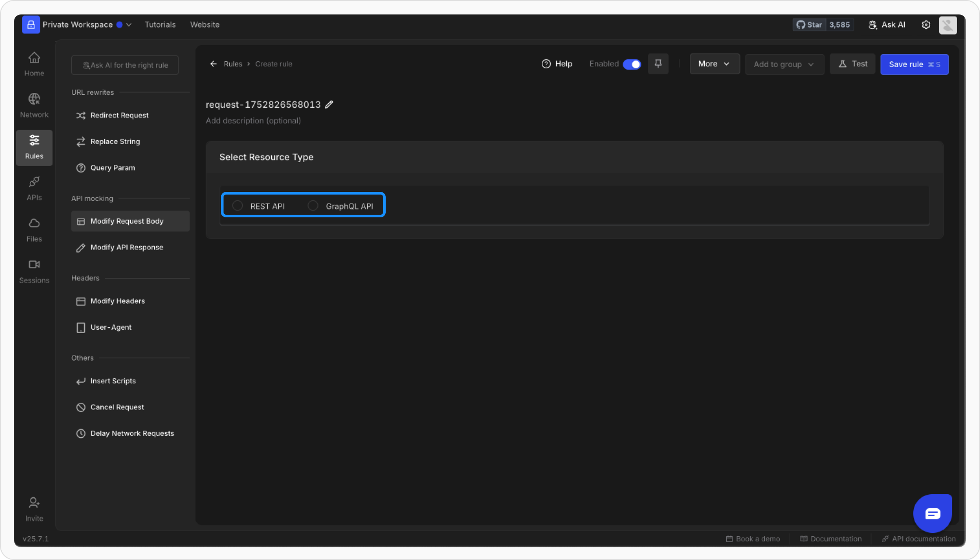This screenshot has width=980, height=560.
Task: Click the back arrow beside Rules
Action: pyautogui.click(x=213, y=64)
